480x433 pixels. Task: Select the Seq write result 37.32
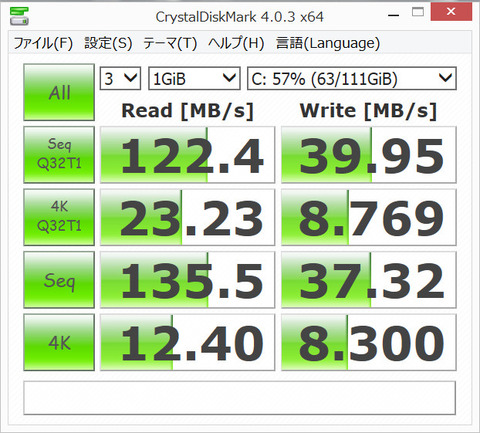tap(369, 280)
